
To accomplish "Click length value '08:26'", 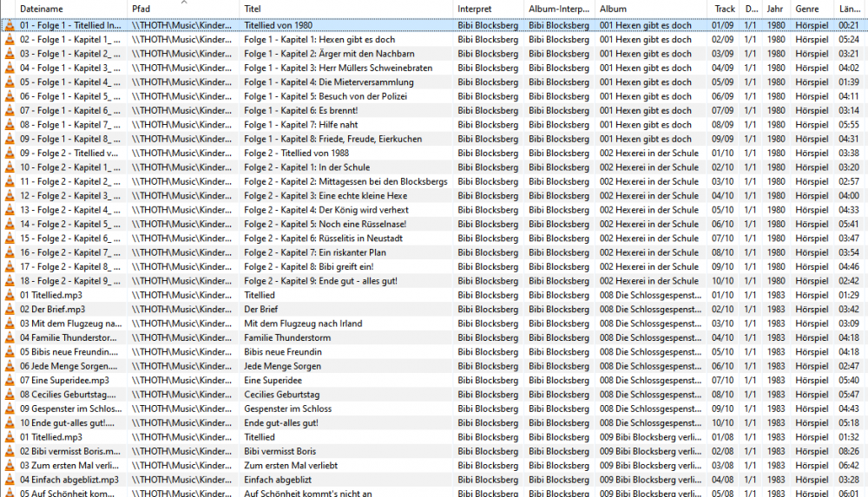I will tap(849, 452).
